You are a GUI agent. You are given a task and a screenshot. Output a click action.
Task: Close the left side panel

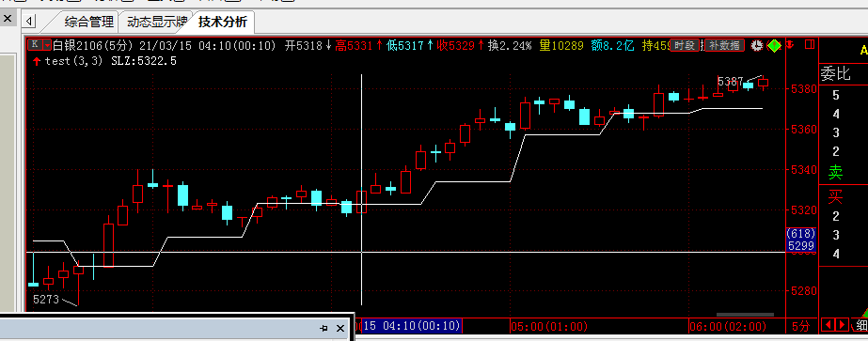(x=8, y=19)
